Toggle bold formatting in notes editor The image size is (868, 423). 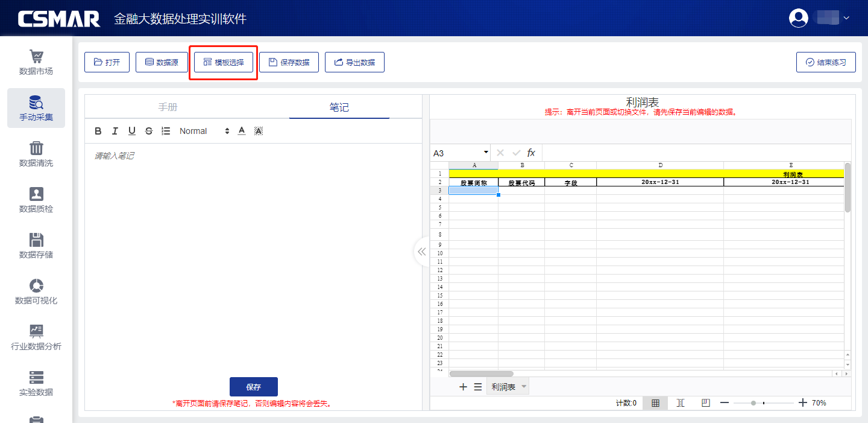coord(98,131)
